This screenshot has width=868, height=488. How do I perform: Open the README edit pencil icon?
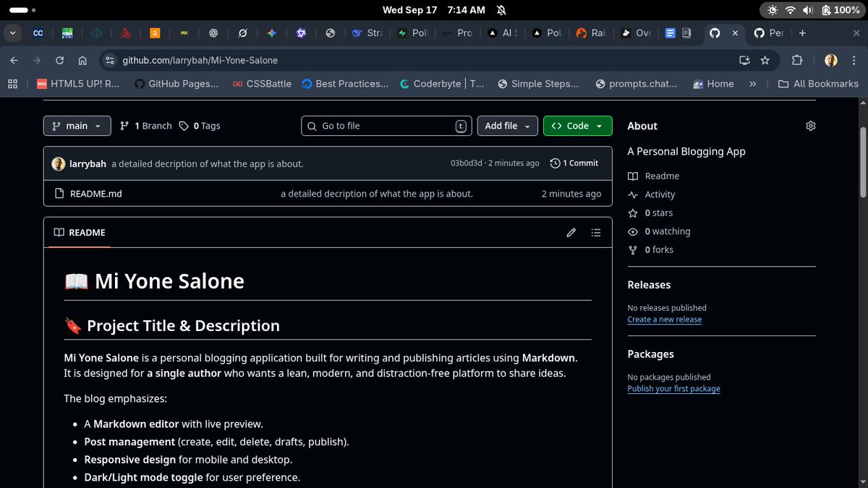571,232
